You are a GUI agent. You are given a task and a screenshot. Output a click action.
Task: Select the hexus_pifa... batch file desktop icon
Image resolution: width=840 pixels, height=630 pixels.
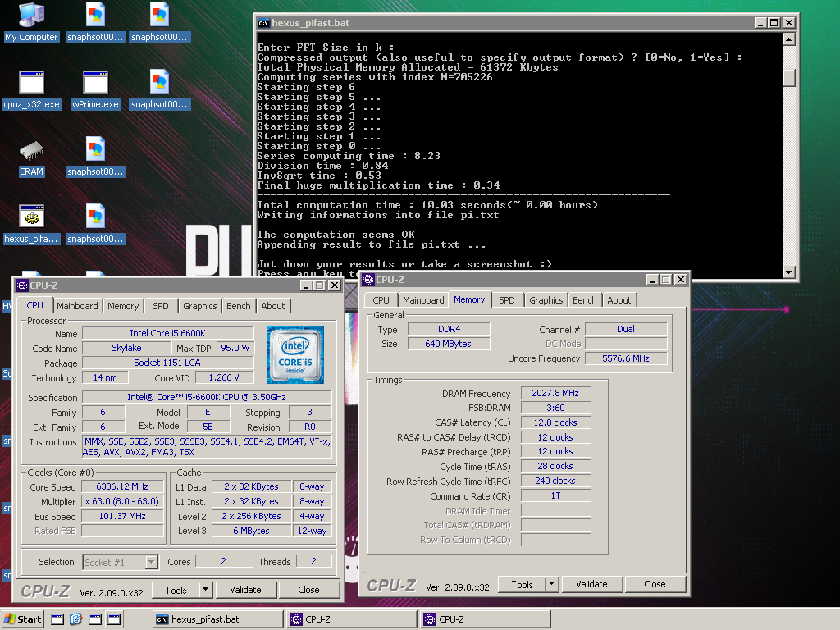coord(31,225)
